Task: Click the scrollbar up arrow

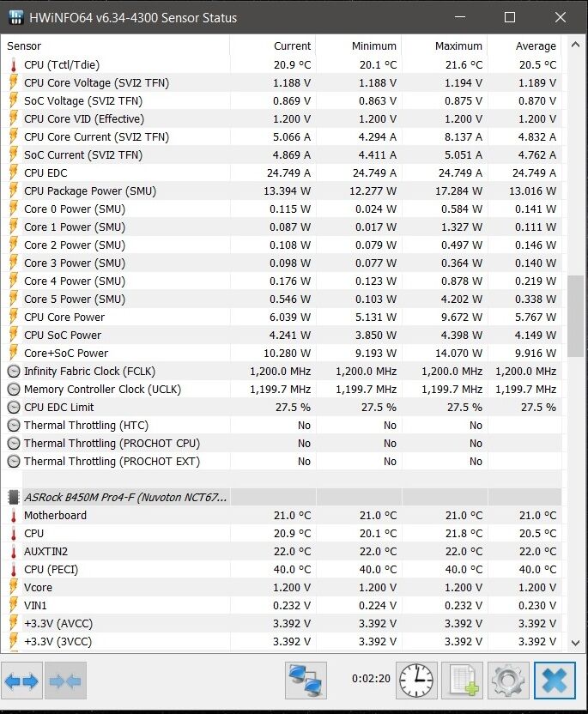Action: coord(575,45)
